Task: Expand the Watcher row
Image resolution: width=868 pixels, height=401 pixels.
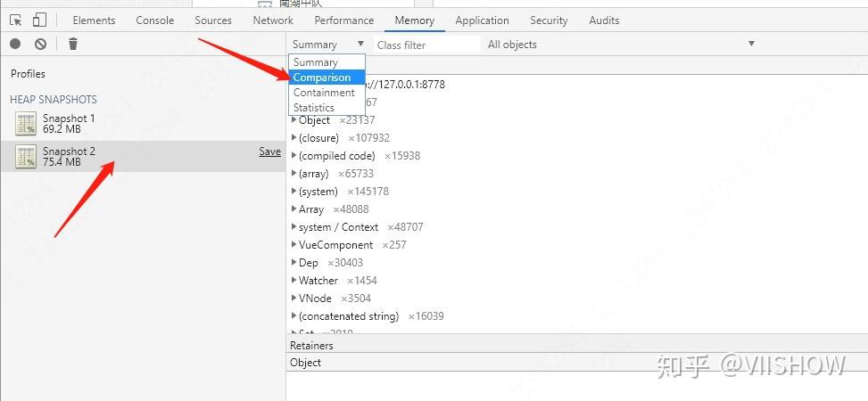Action: tap(294, 281)
